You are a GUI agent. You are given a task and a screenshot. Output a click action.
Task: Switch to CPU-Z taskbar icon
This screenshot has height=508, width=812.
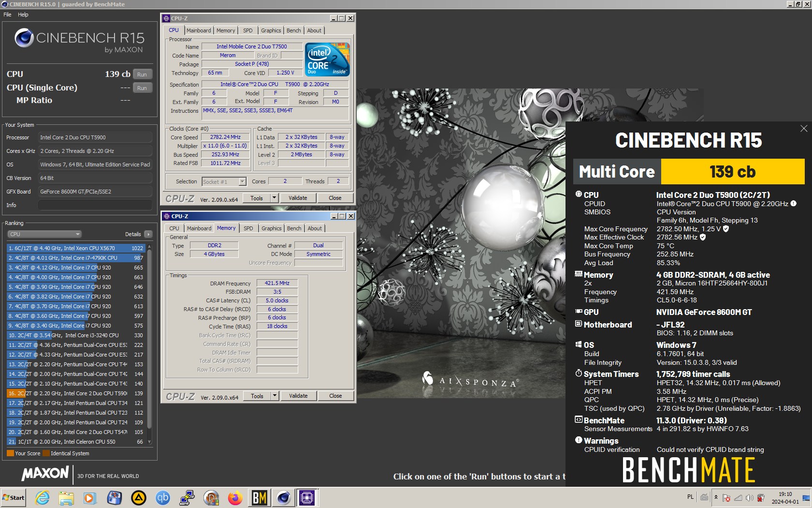click(x=307, y=498)
